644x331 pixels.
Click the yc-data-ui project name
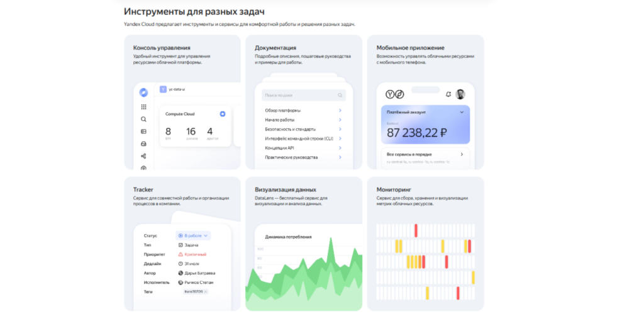tap(177, 89)
